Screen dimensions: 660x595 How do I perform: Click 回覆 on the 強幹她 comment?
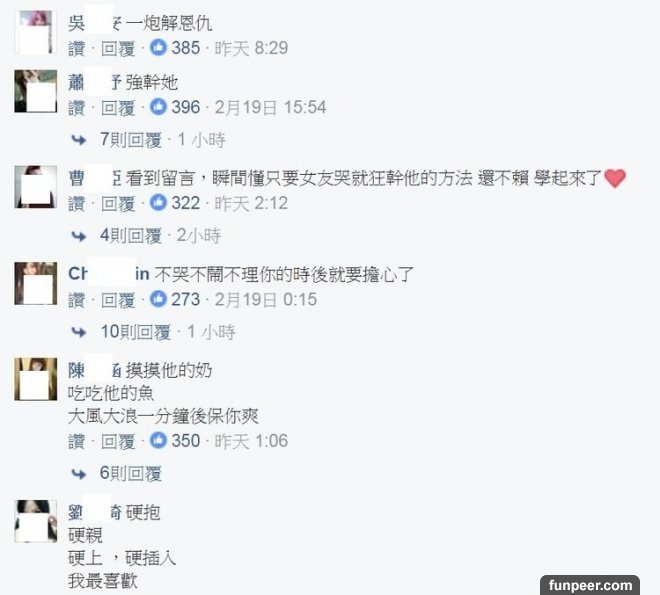pyautogui.click(x=118, y=107)
